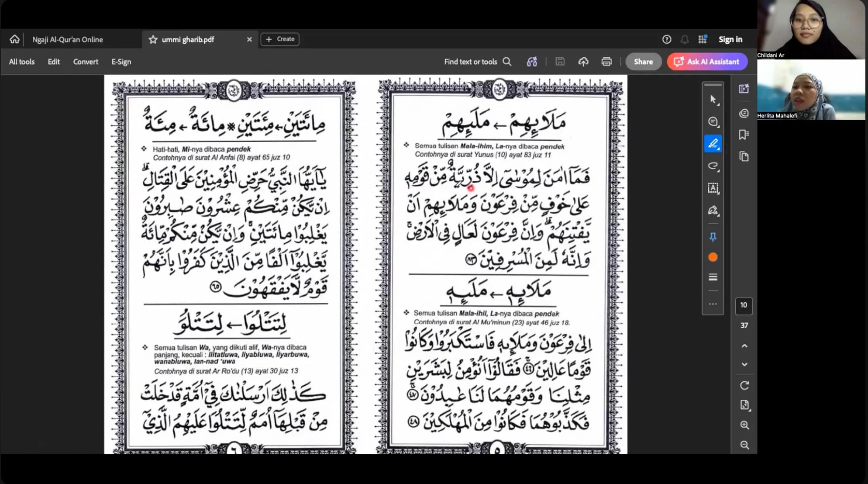Click the print document icon

[x=606, y=62]
